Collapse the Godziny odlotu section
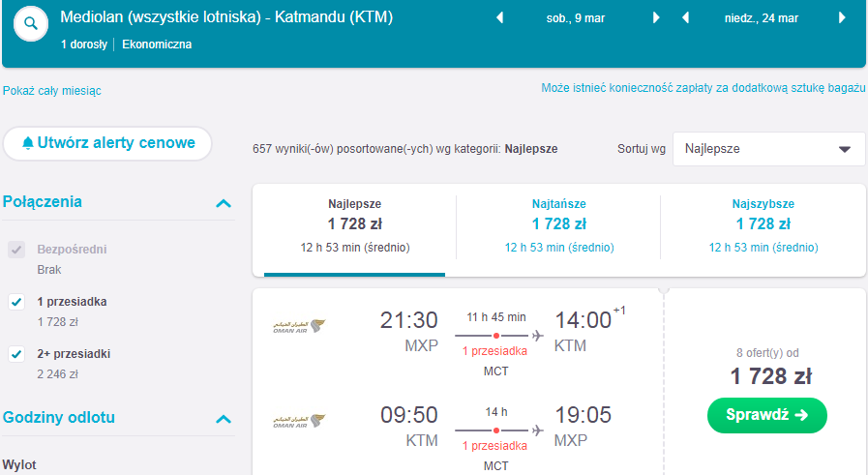This screenshot has height=475, width=868. (x=224, y=419)
